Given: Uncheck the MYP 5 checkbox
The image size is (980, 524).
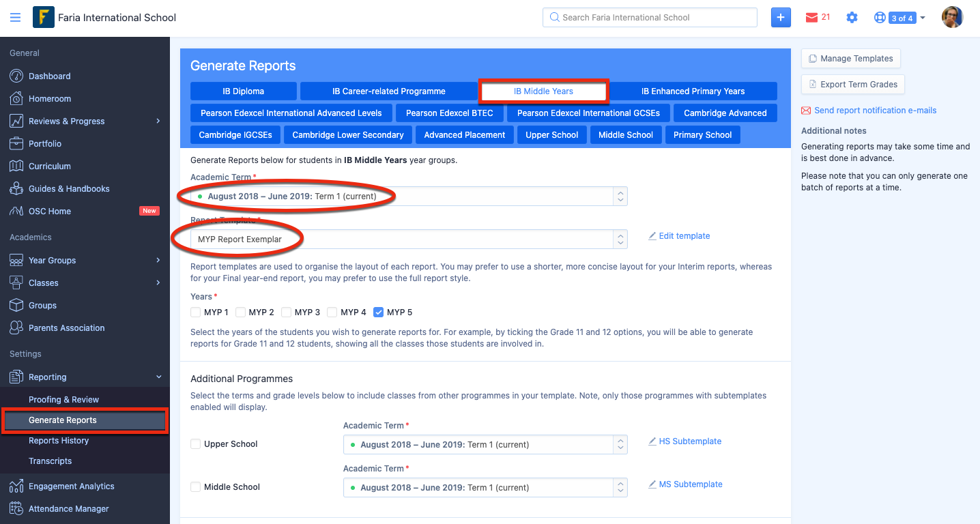Looking at the screenshot, I should pyautogui.click(x=378, y=312).
